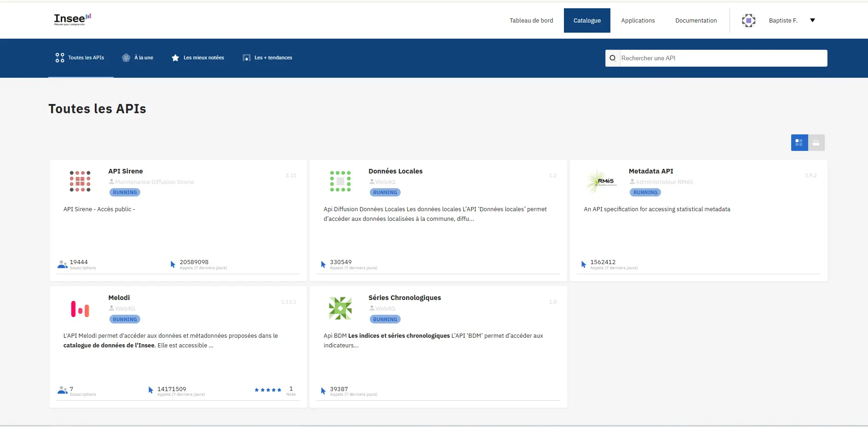This screenshot has width=868, height=427.
Task: Click the Melodi subscriptions icon
Action: (x=63, y=391)
